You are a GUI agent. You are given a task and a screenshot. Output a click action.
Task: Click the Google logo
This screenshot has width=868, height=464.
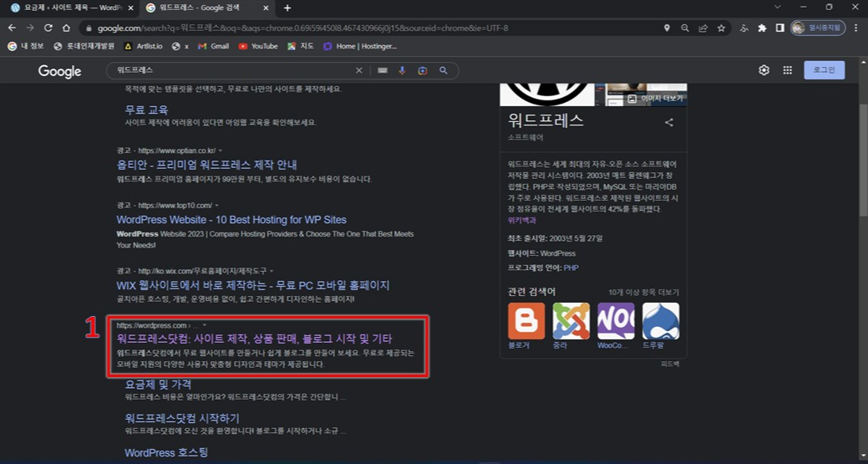click(60, 71)
